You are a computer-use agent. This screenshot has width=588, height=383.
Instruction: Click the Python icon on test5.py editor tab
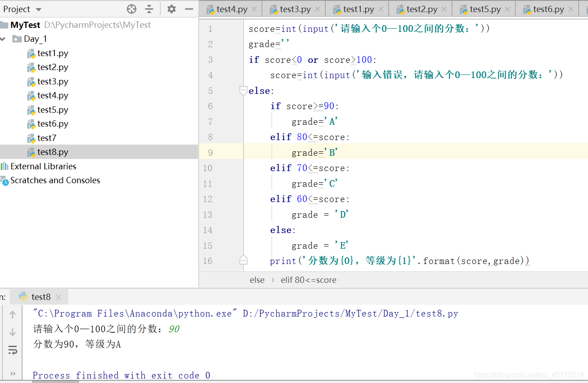[x=464, y=9]
